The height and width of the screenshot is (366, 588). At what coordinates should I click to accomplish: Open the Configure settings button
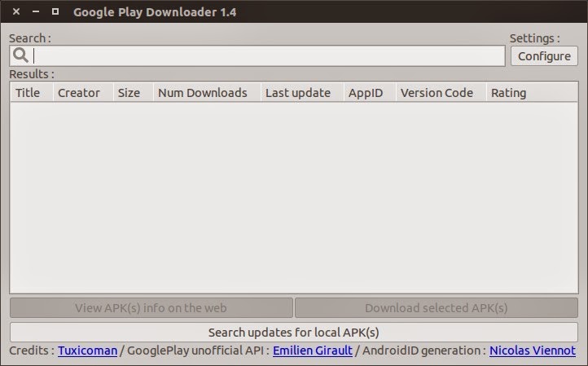tap(544, 56)
